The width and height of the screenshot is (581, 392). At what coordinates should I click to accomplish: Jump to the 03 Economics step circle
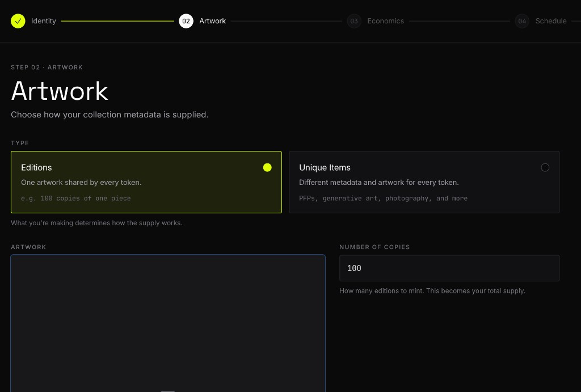pyautogui.click(x=354, y=21)
